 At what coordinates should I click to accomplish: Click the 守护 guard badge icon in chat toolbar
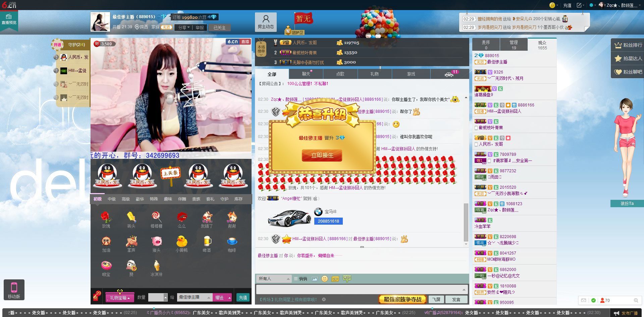(x=347, y=278)
